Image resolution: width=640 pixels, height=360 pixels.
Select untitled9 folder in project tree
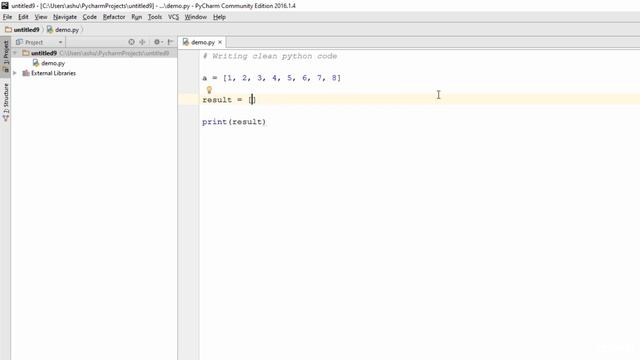point(44,53)
